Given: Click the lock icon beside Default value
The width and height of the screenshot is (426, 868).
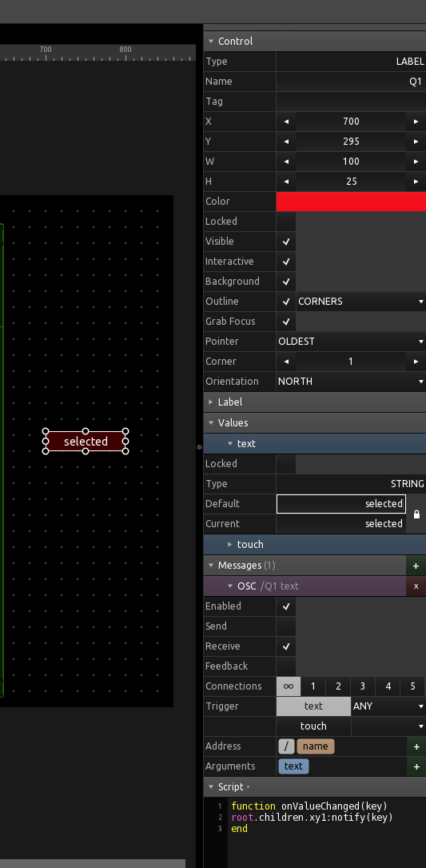Looking at the screenshot, I should (x=416, y=514).
